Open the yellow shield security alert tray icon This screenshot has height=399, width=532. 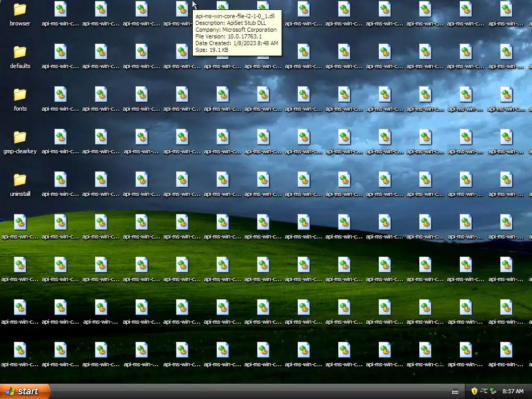[474, 391]
